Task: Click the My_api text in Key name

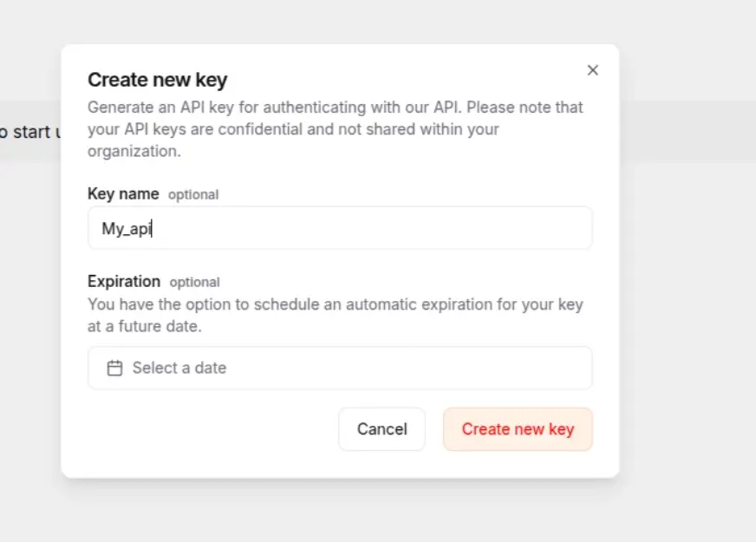Action: (x=127, y=229)
